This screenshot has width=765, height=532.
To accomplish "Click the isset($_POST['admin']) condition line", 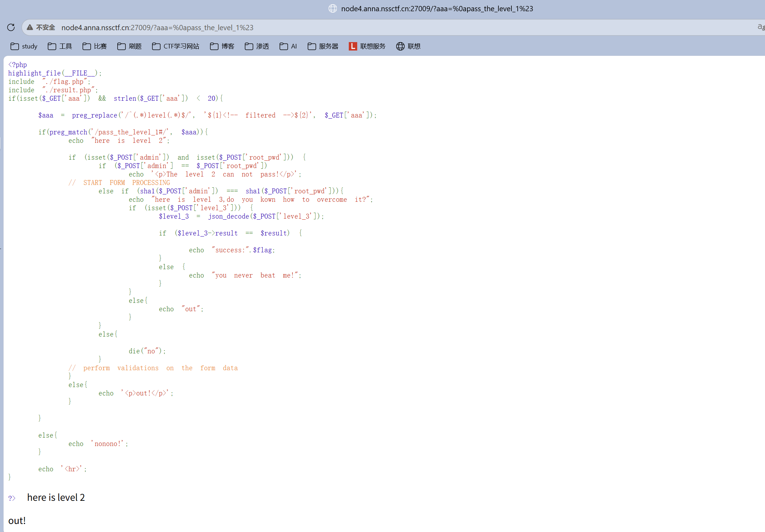I will tap(187, 157).
